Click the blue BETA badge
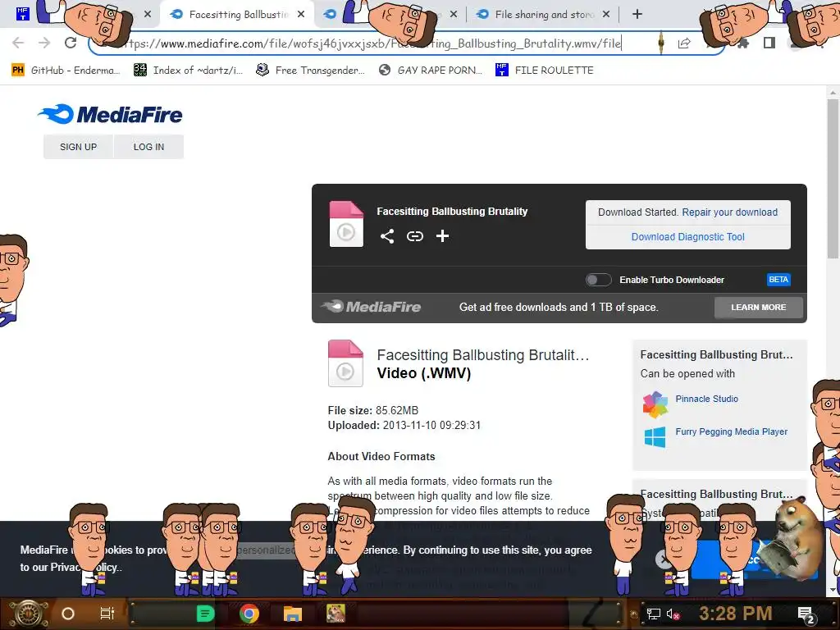Screen dimensions: 840x630 pyautogui.click(x=778, y=280)
